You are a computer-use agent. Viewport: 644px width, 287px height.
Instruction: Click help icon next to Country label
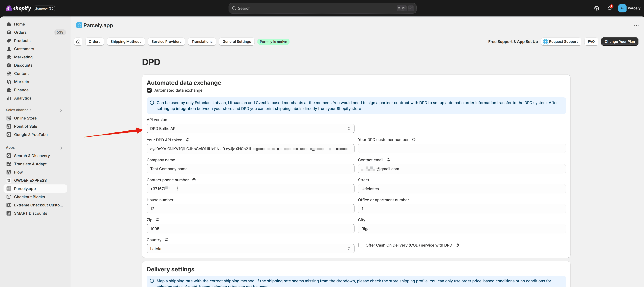[x=167, y=240]
